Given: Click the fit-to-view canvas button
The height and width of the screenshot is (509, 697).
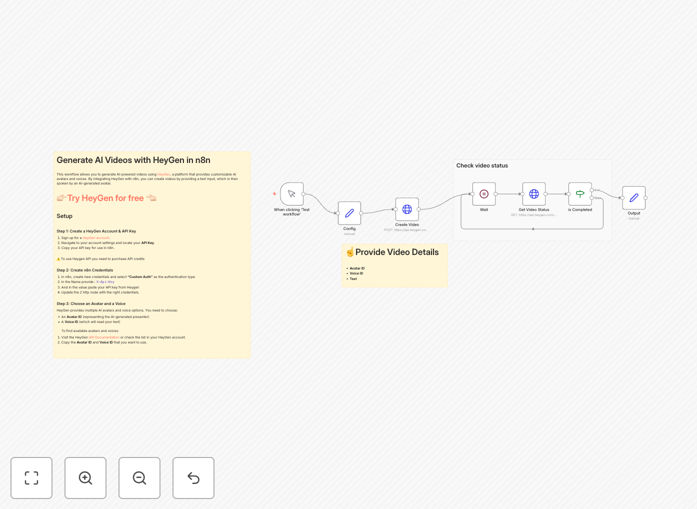Looking at the screenshot, I should 31,478.
